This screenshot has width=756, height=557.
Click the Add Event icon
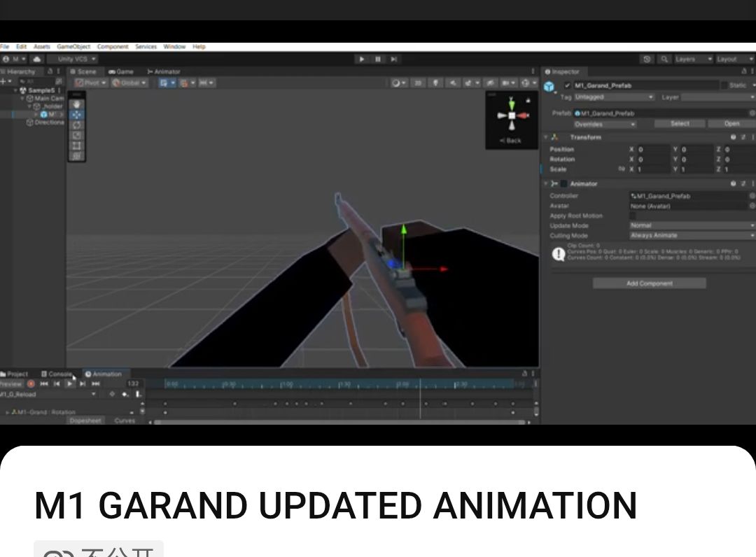pos(138,394)
